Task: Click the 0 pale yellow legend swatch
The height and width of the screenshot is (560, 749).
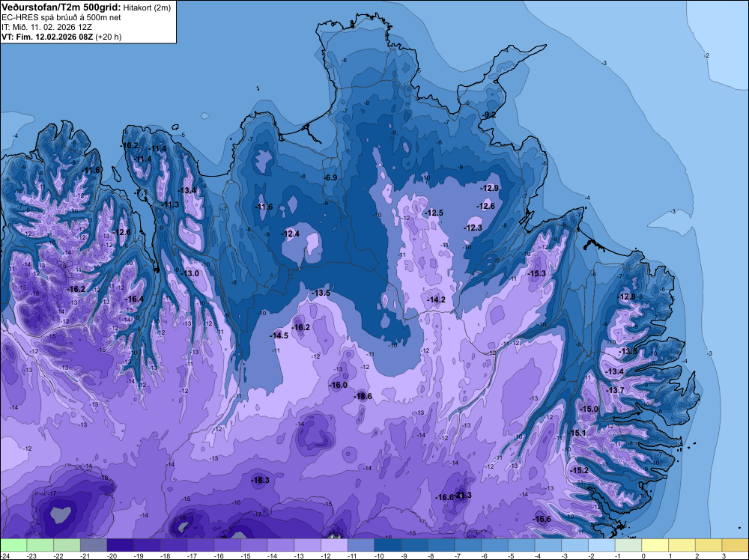Action: click(655, 545)
